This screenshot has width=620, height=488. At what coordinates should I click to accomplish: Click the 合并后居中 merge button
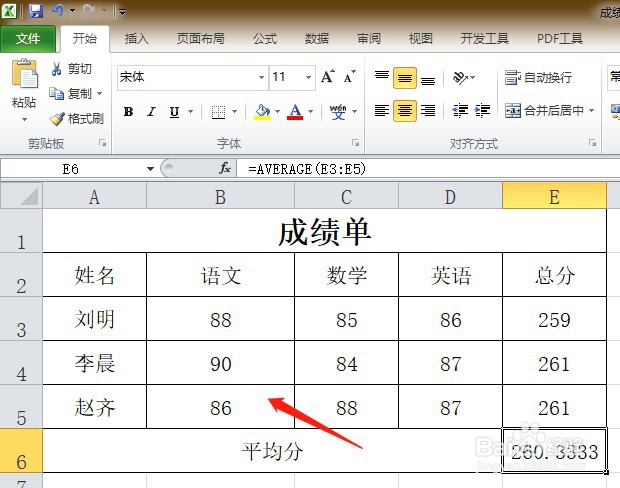544,111
